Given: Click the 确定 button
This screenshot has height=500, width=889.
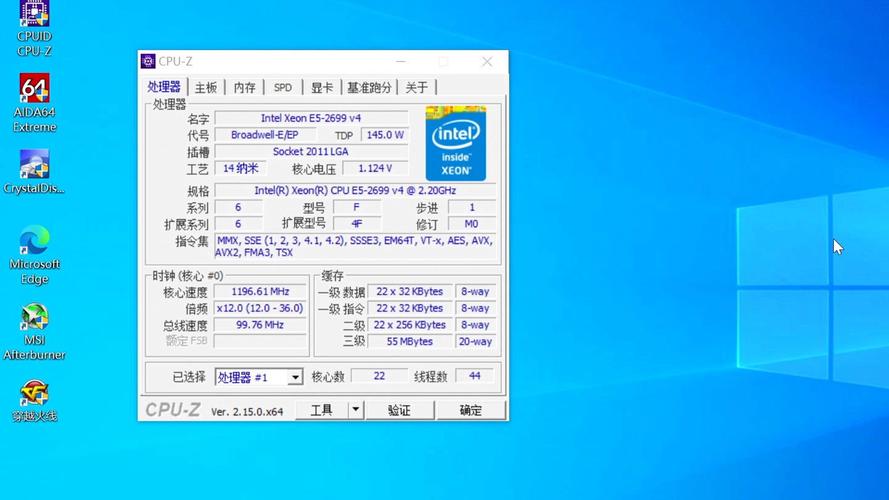Looking at the screenshot, I should [x=471, y=410].
